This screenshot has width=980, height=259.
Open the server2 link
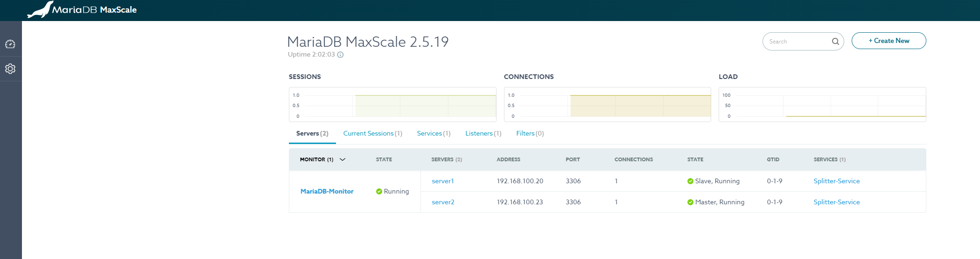pyautogui.click(x=443, y=202)
